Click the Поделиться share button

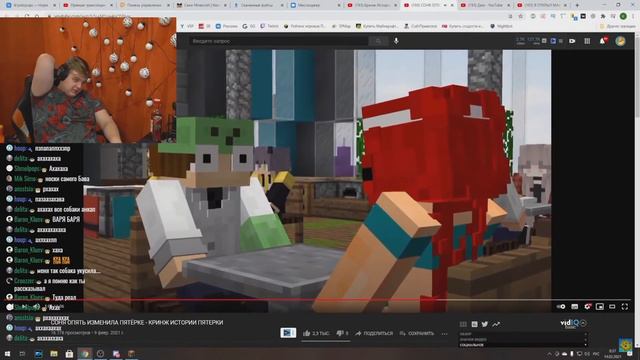pos(373,333)
